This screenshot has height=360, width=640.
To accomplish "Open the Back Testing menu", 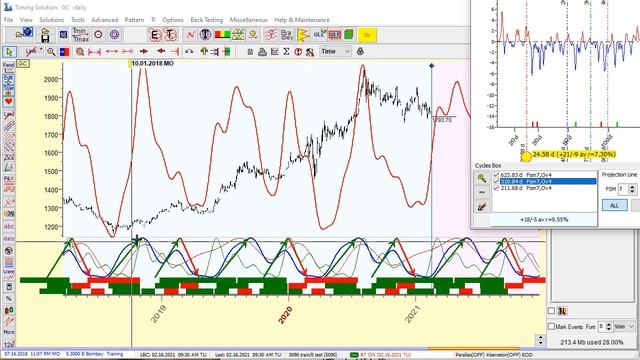I will point(207,20).
